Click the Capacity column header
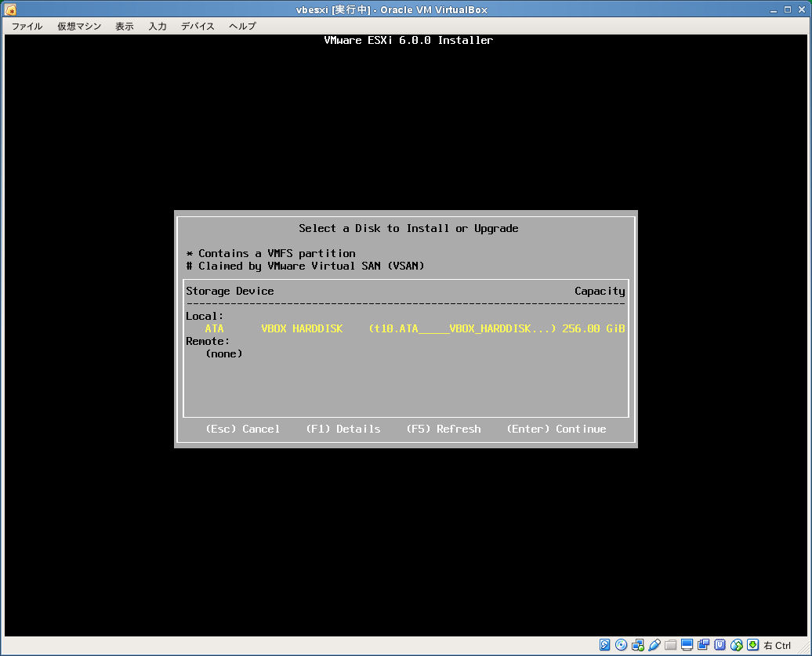The width and height of the screenshot is (812, 656). coord(600,291)
